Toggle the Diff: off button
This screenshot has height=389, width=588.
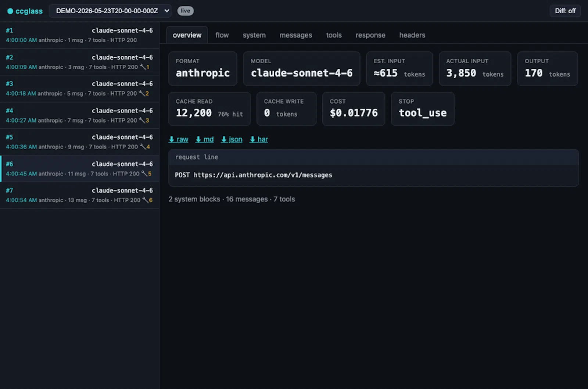[x=565, y=11]
